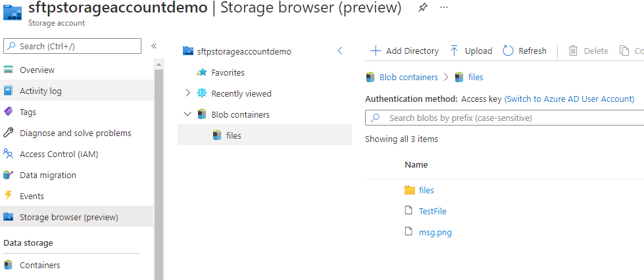This screenshot has height=280, width=644.
Task: Click the TestFile document icon
Action: pyautogui.click(x=409, y=211)
